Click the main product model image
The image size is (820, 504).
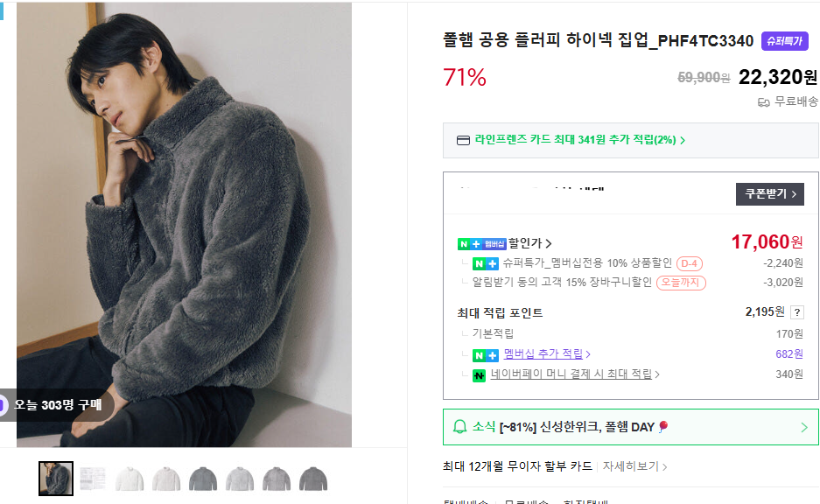coord(184,224)
